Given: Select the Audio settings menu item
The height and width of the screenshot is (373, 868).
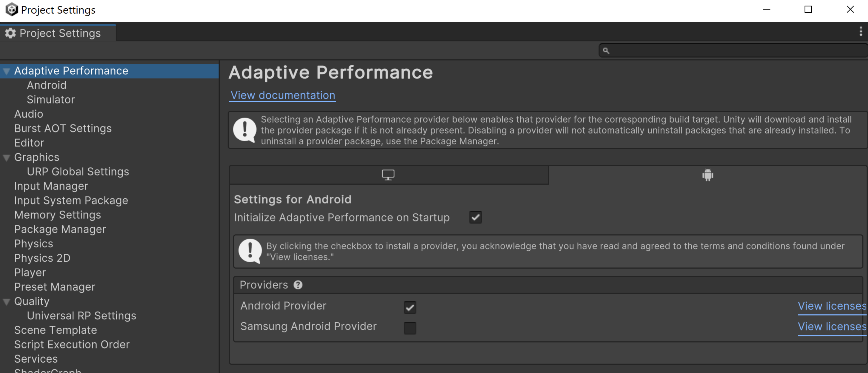Looking at the screenshot, I should 29,114.
